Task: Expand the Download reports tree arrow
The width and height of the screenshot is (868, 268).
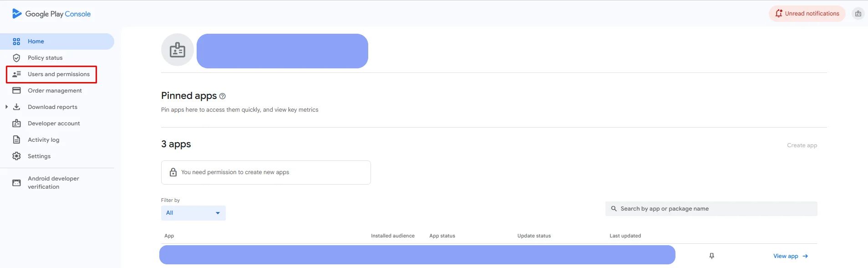Action: point(6,107)
